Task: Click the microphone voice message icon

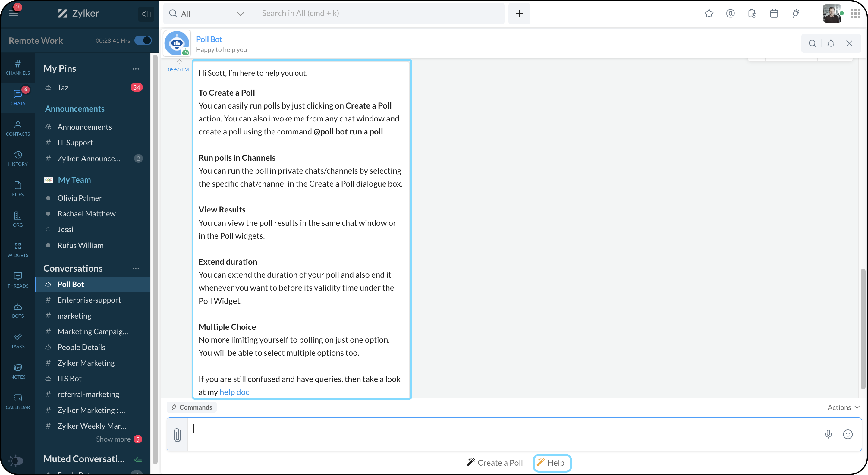Action: pyautogui.click(x=828, y=434)
